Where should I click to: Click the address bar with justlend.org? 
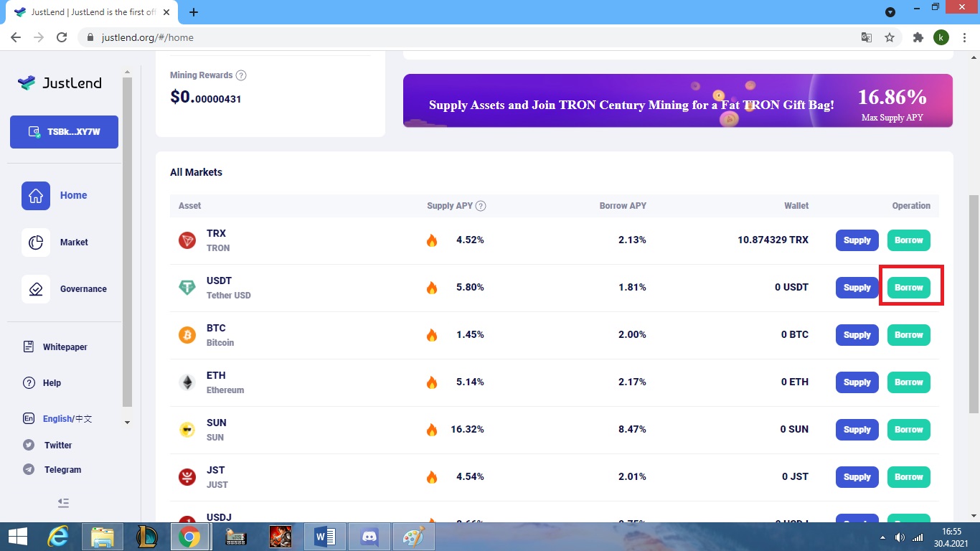point(466,37)
